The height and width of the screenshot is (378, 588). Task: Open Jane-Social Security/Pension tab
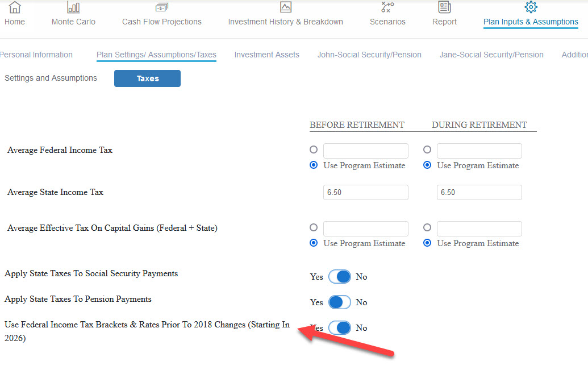pos(491,55)
